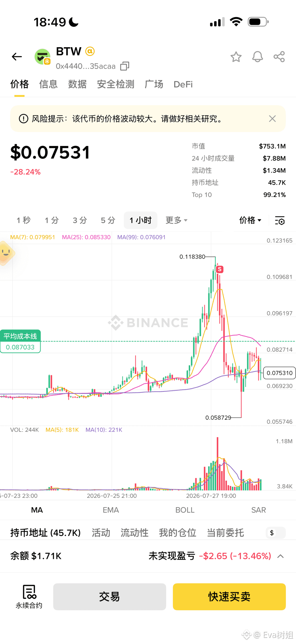
Task: Tap the back arrow icon
Action: point(17,57)
